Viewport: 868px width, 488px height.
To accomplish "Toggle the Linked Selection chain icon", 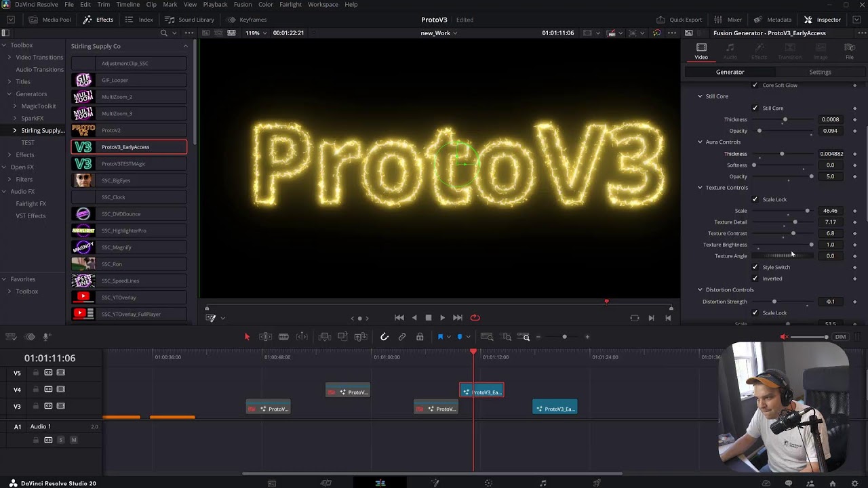I will (402, 337).
